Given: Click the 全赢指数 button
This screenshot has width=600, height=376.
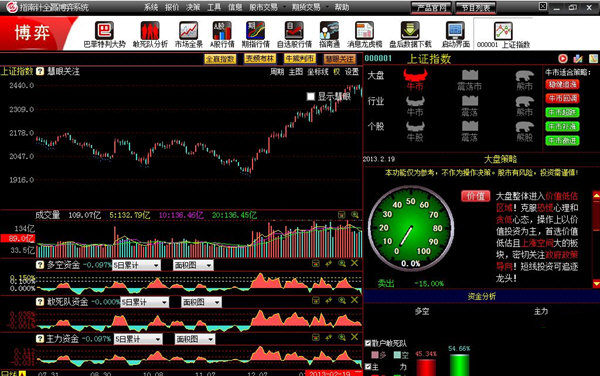Looking at the screenshot, I should 220,59.
